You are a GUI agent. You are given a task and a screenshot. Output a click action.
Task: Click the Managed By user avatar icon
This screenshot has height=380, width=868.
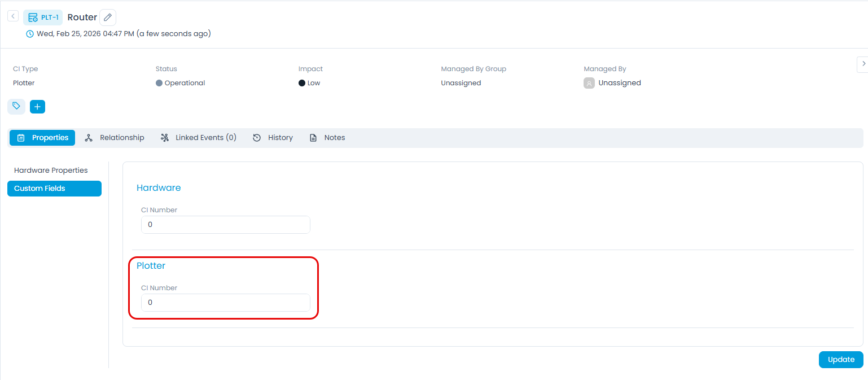coord(589,83)
